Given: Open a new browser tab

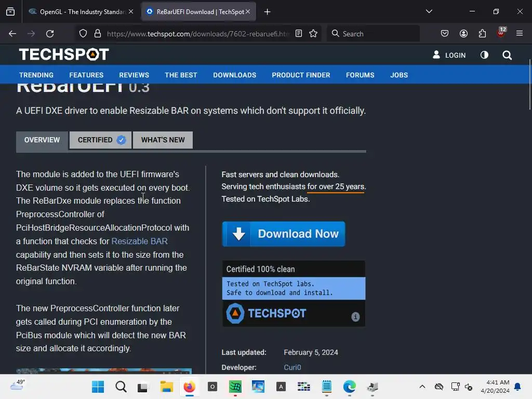Looking at the screenshot, I should (268, 12).
